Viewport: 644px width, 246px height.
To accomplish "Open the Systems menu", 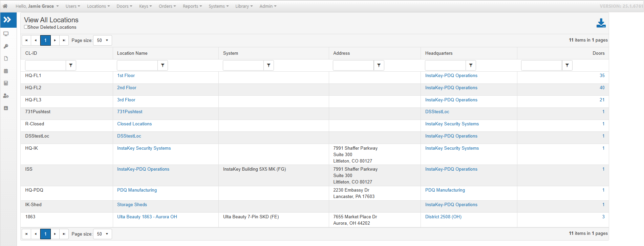I will coord(218,6).
